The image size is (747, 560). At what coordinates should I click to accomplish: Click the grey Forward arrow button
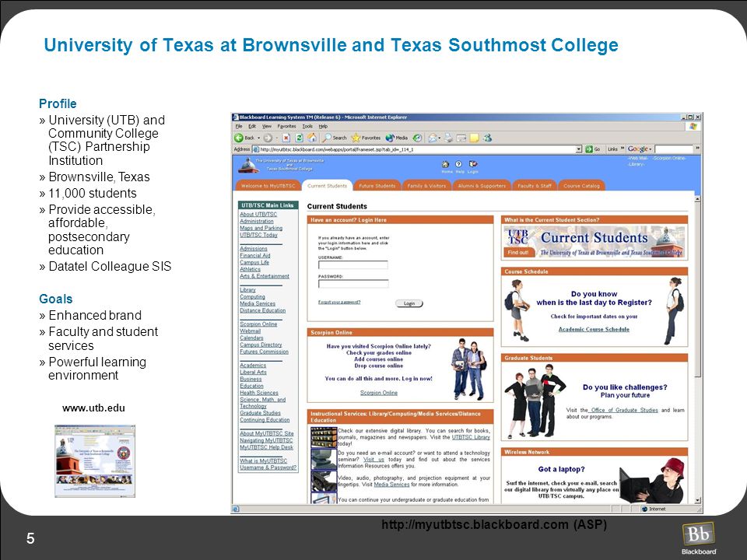(268, 138)
